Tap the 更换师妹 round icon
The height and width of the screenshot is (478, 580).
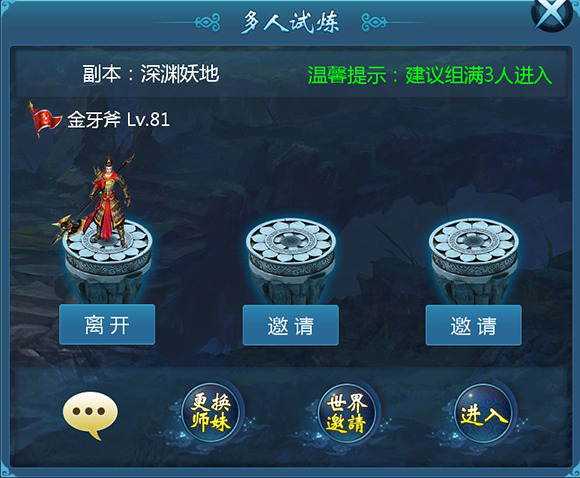click(211, 413)
